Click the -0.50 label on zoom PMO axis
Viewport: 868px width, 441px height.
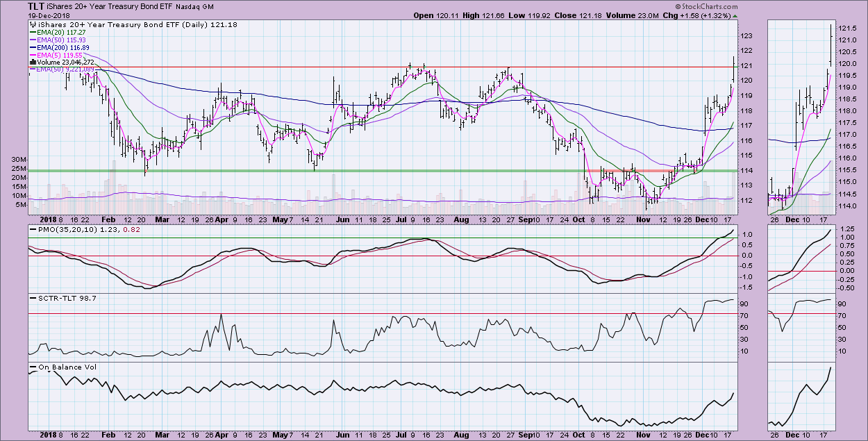click(846, 288)
